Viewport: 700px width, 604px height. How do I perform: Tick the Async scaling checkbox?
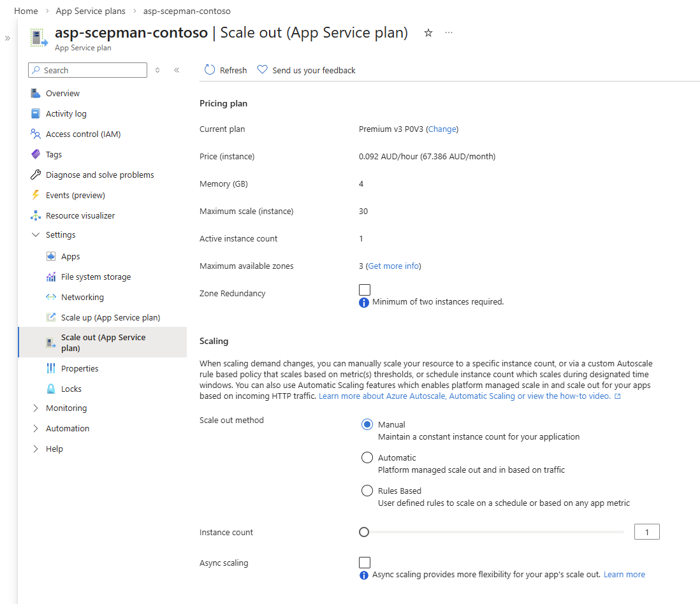(x=365, y=562)
